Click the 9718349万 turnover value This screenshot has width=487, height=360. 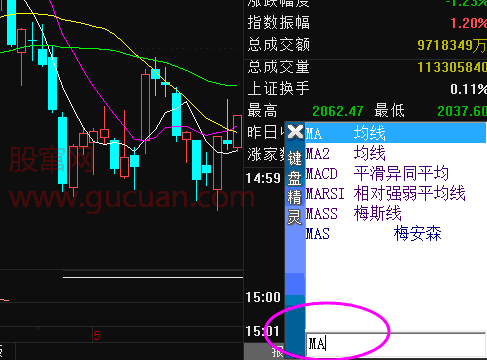pos(452,45)
